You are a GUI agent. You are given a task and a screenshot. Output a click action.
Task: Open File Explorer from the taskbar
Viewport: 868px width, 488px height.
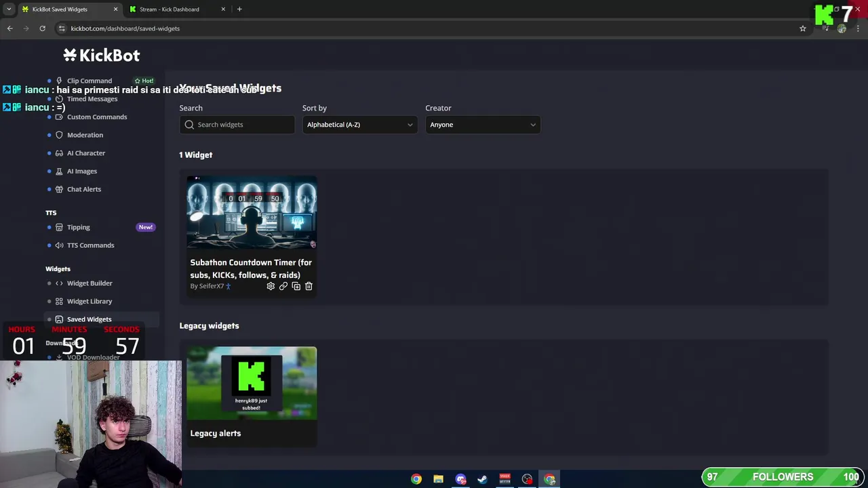pos(438,479)
